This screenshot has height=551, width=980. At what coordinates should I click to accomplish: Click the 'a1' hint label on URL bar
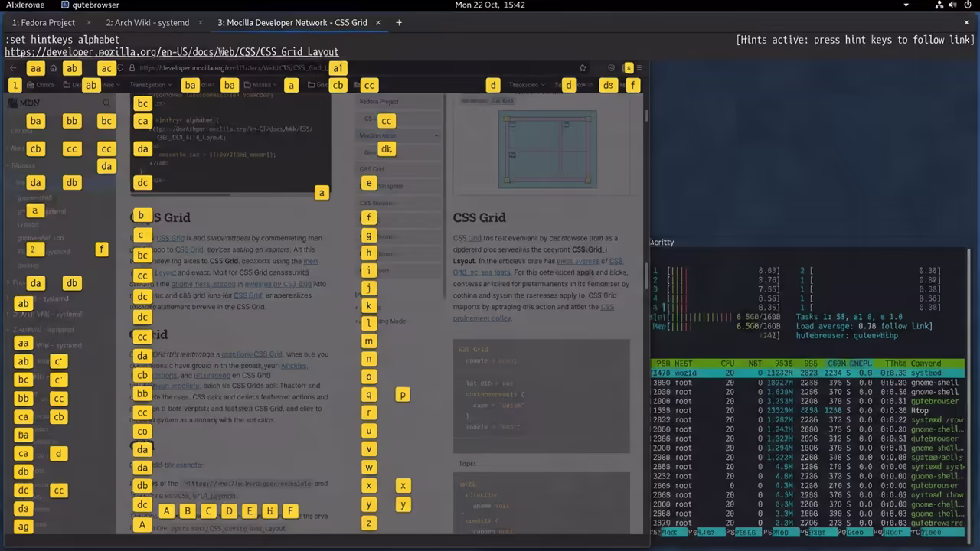pyautogui.click(x=338, y=68)
